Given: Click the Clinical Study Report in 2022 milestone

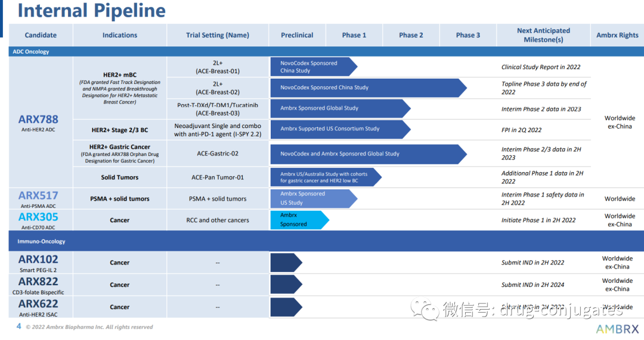Looking at the screenshot, I should [x=541, y=67].
